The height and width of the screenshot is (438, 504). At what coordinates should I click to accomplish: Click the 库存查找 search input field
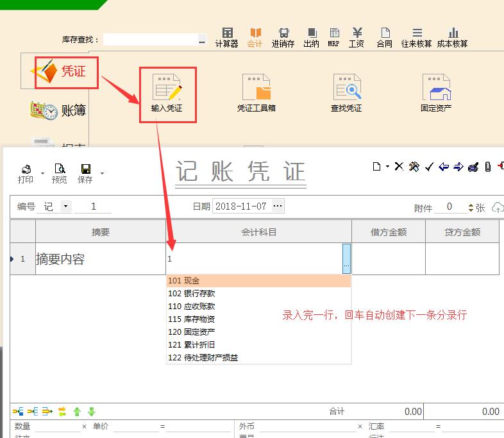pyautogui.click(x=151, y=40)
